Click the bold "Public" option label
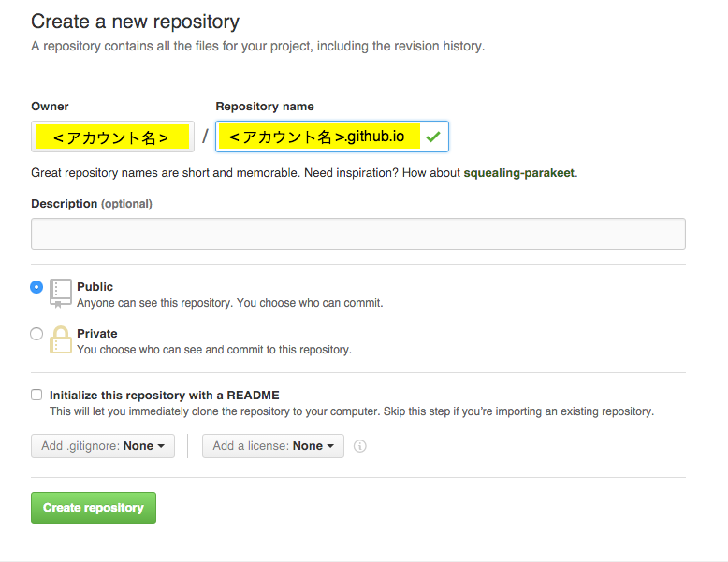Image resolution: width=728 pixels, height=562 pixels. [x=95, y=287]
